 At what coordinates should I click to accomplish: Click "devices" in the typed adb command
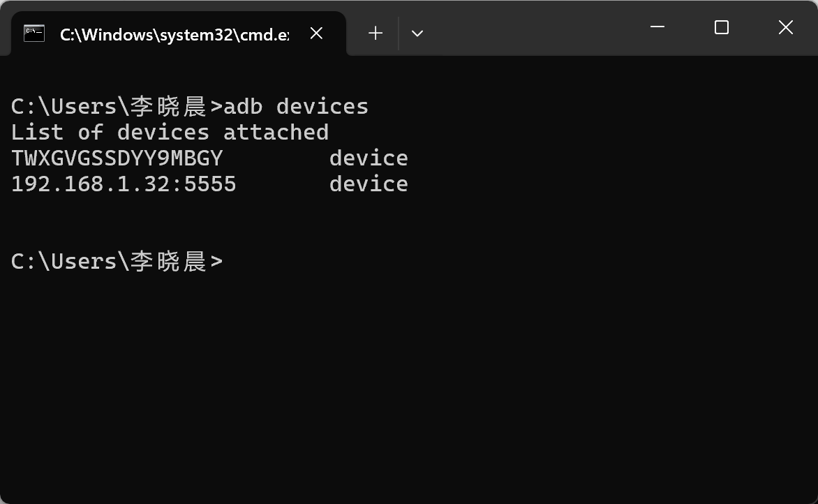322,107
